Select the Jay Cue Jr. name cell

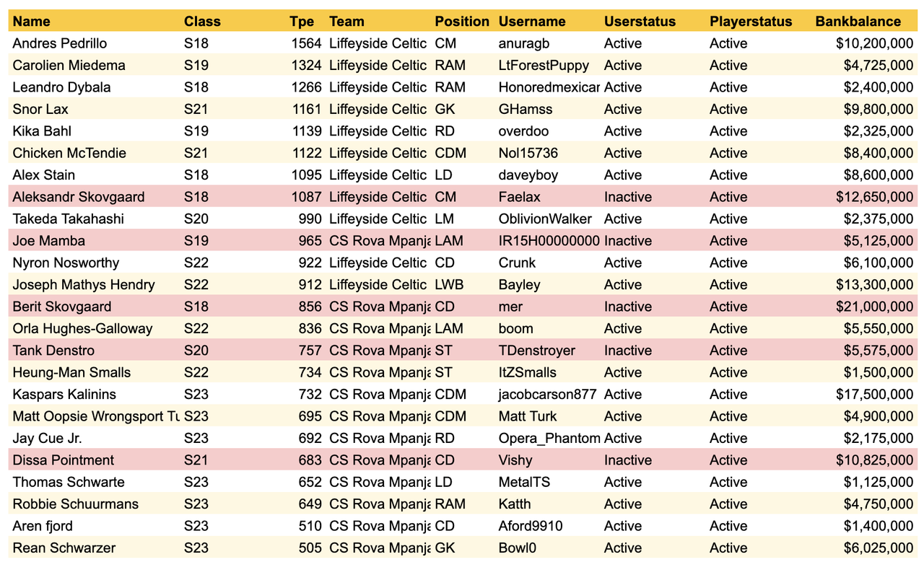click(x=47, y=438)
